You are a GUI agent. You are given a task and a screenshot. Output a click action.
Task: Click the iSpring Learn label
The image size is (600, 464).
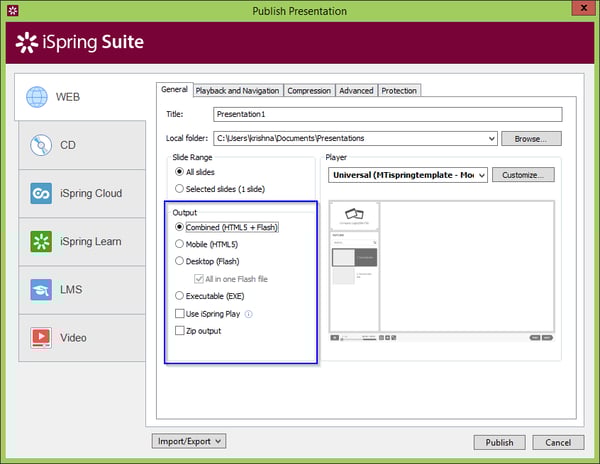tap(91, 242)
